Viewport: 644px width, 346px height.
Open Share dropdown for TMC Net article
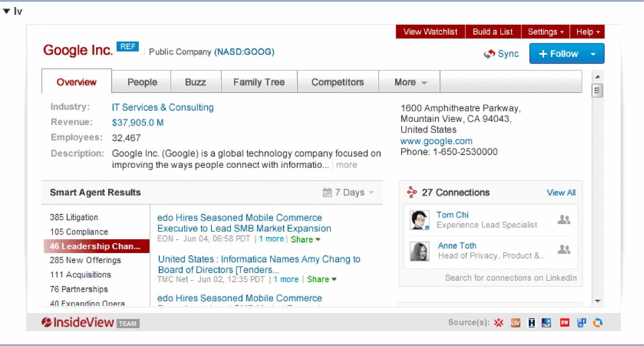321,279
